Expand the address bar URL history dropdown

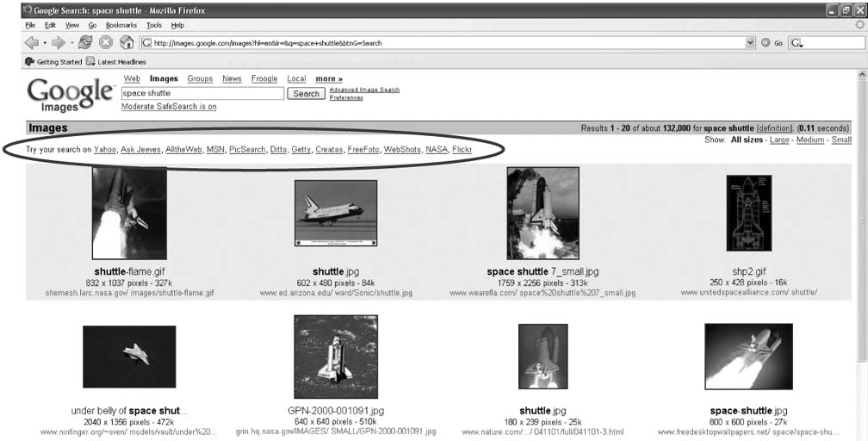[x=750, y=42]
